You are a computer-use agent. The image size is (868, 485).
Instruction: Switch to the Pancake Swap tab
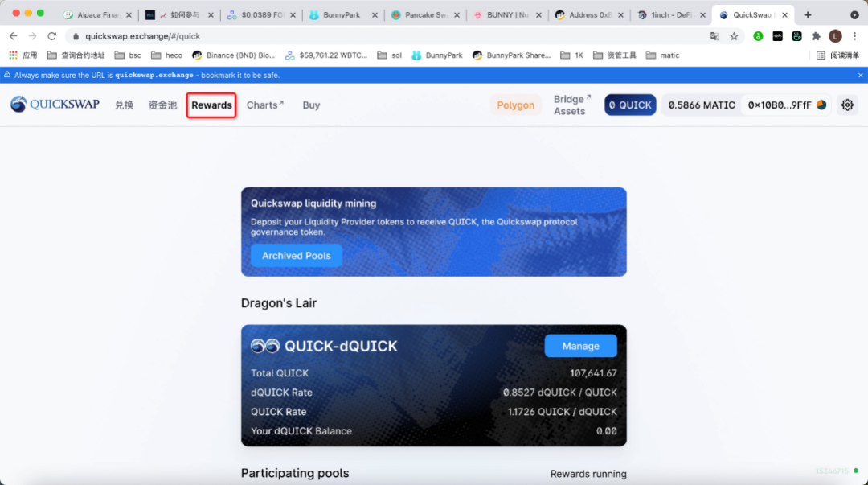425,15
